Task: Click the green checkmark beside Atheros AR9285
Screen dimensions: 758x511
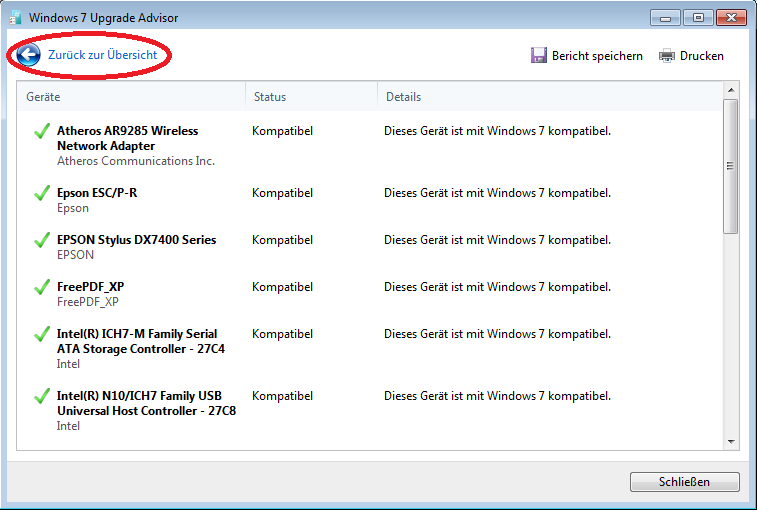Action: pos(42,131)
